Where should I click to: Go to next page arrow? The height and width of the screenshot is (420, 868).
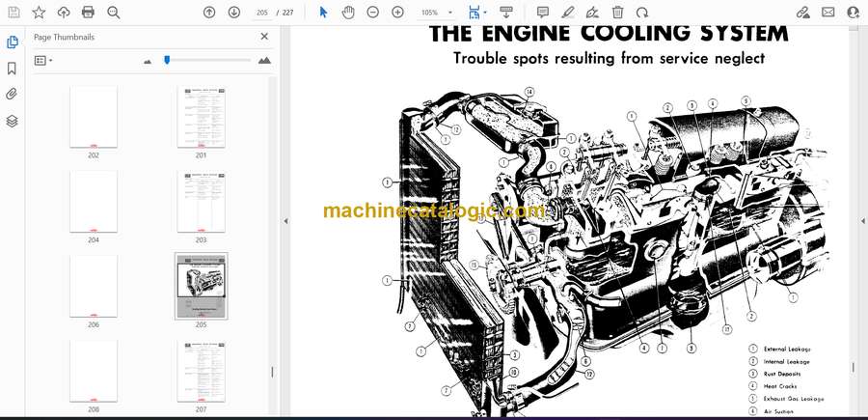[234, 13]
